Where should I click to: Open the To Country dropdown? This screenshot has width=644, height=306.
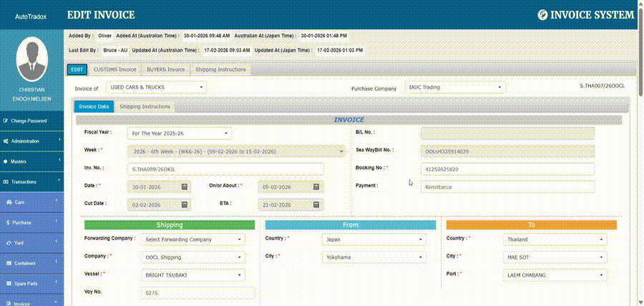pyautogui.click(x=555, y=239)
